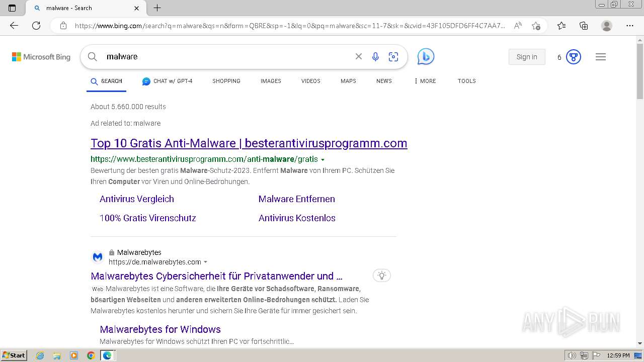Expand the de.malwarebytes.com dropdown arrow

pyautogui.click(x=205, y=262)
